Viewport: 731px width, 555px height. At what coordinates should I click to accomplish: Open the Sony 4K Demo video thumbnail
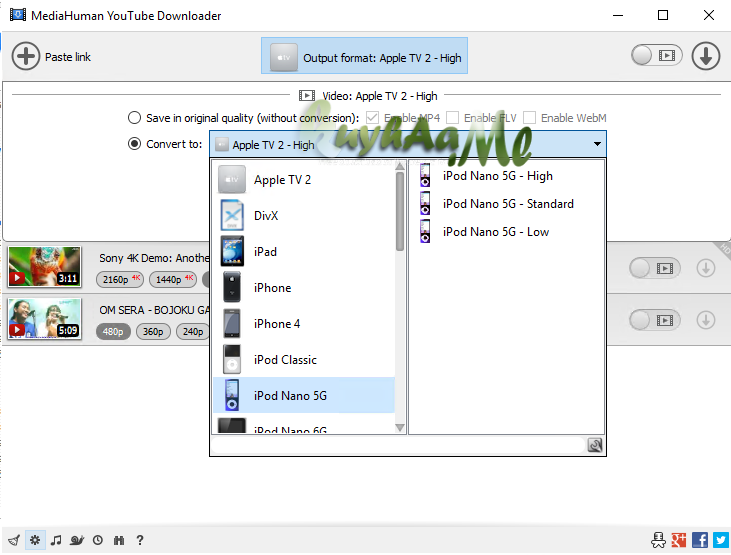[x=45, y=266]
